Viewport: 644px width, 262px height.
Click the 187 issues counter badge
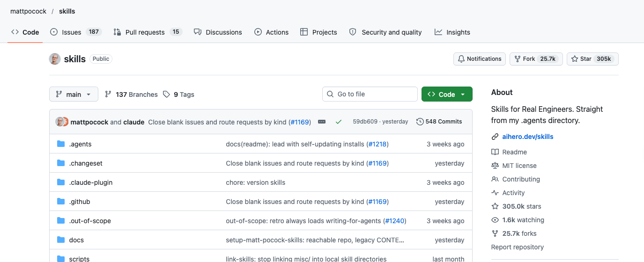pos(94,32)
